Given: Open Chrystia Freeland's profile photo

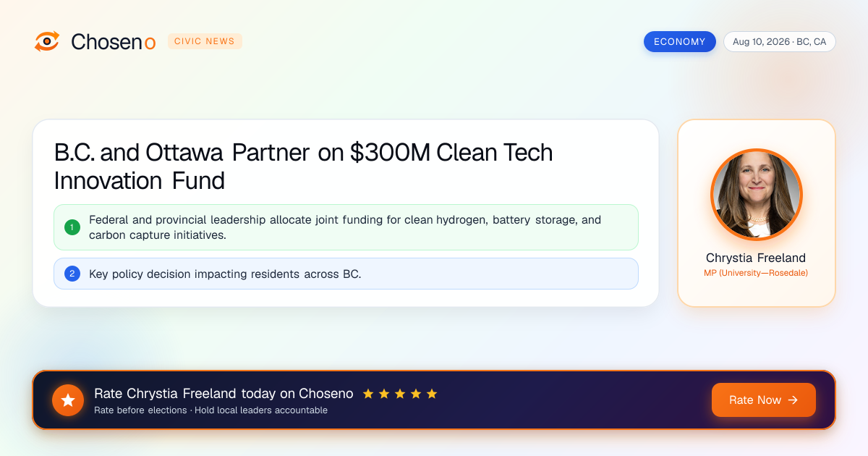Looking at the screenshot, I should pos(756,194).
